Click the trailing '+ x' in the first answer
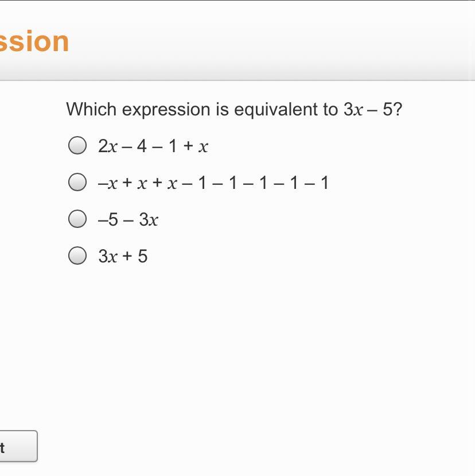The width and height of the screenshot is (475, 476). [196, 146]
